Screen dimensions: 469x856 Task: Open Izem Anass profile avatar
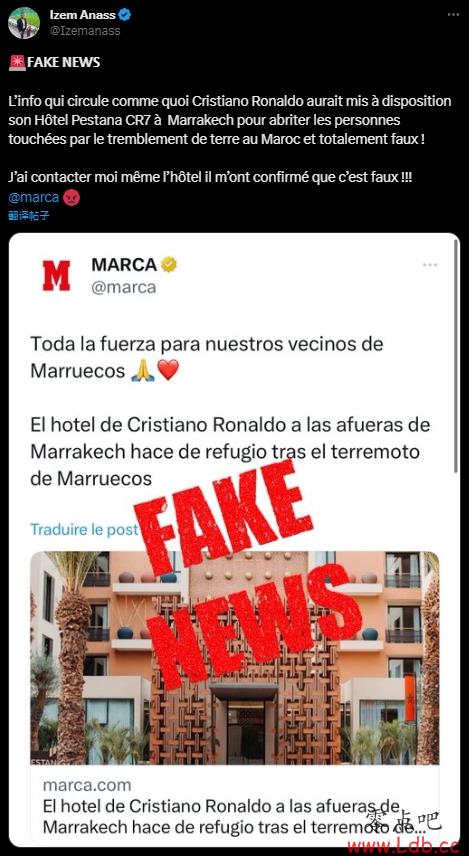tap(23, 23)
